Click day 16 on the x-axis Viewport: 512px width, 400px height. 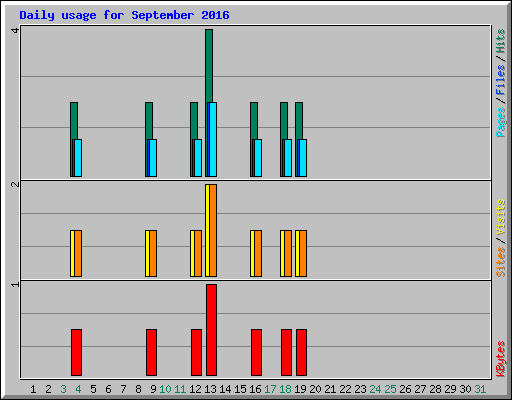click(255, 389)
